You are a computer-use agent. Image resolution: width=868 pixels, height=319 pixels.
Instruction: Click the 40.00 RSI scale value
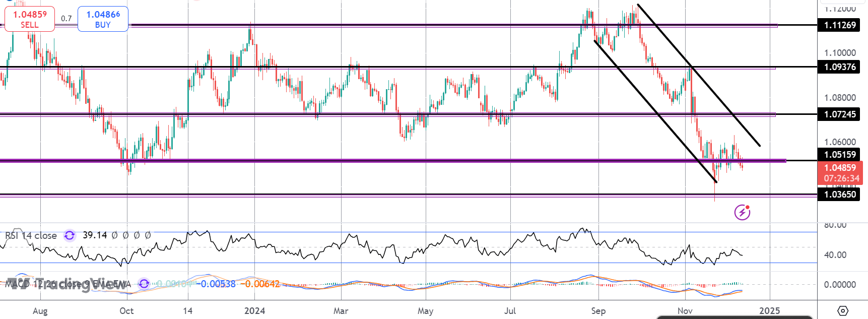[835, 254]
